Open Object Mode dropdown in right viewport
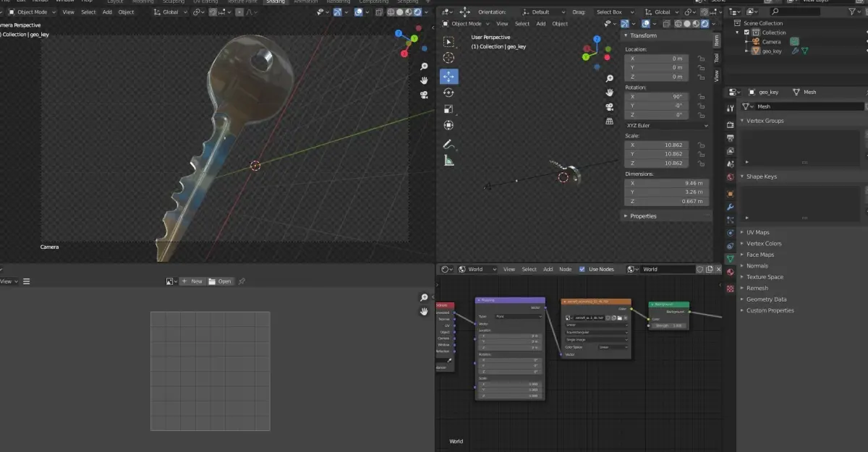The height and width of the screenshot is (452, 868). point(467,24)
